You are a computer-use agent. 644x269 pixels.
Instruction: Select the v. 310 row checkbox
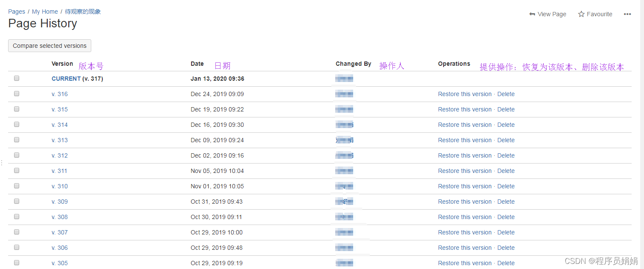(x=17, y=186)
